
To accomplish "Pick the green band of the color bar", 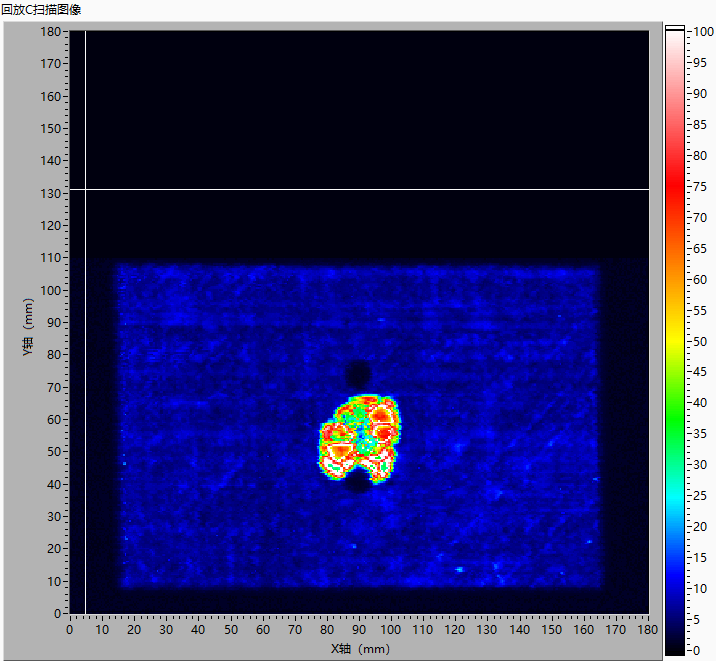I will [675, 400].
